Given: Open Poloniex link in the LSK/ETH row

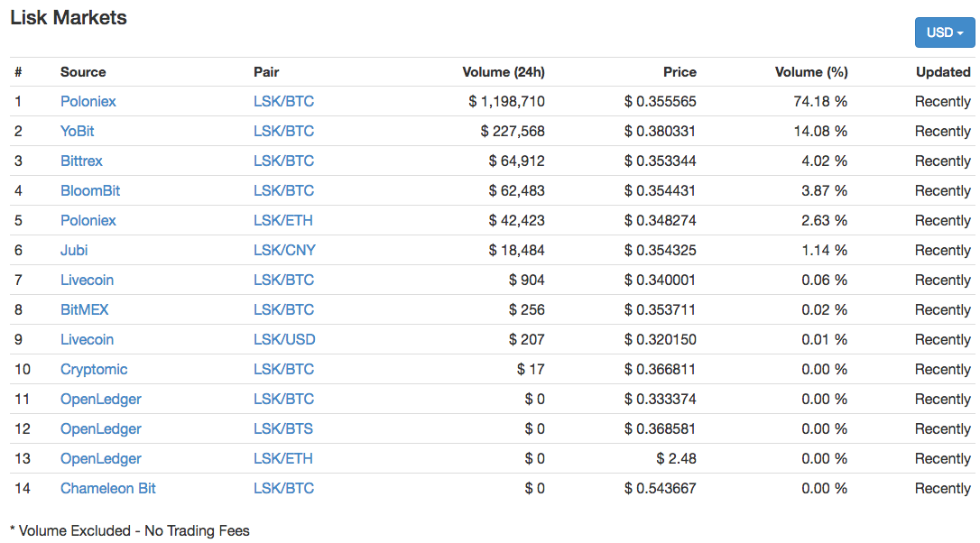Looking at the screenshot, I should 88,221.
